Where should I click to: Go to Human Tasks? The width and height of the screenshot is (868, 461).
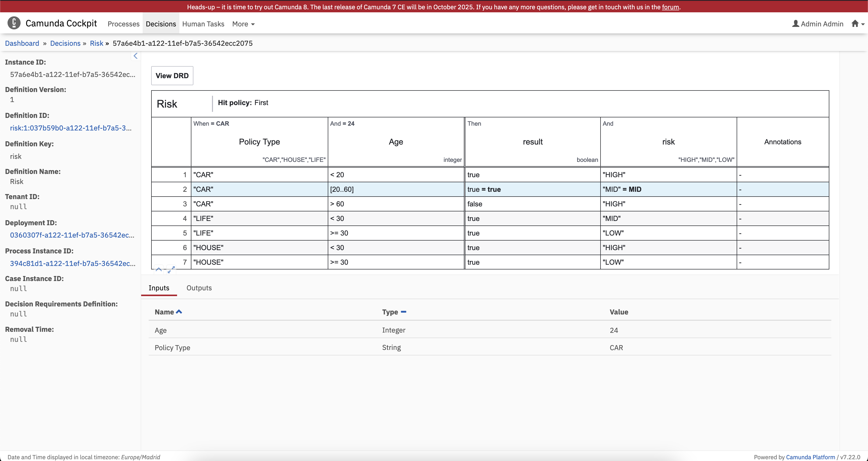click(x=203, y=24)
